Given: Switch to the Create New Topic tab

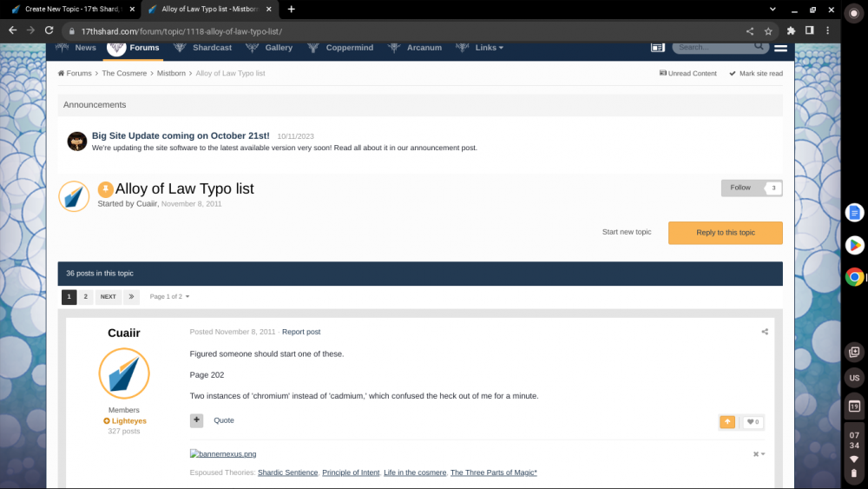Looking at the screenshot, I should tap(71, 9).
